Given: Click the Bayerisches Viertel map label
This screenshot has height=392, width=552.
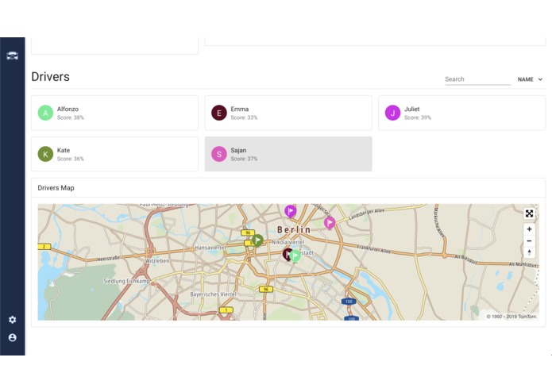Looking at the screenshot, I should click(x=214, y=294).
